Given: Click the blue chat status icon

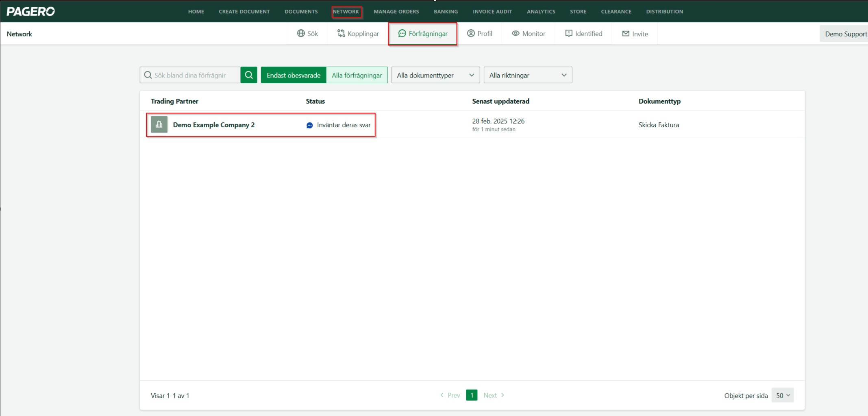Looking at the screenshot, I should click(x=309, y=125).
